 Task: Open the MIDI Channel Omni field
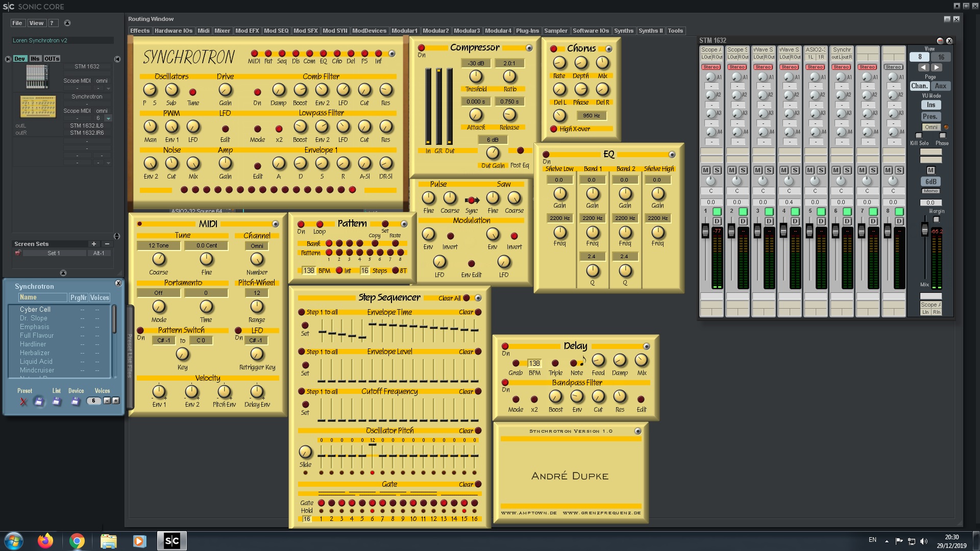[257, 246]
